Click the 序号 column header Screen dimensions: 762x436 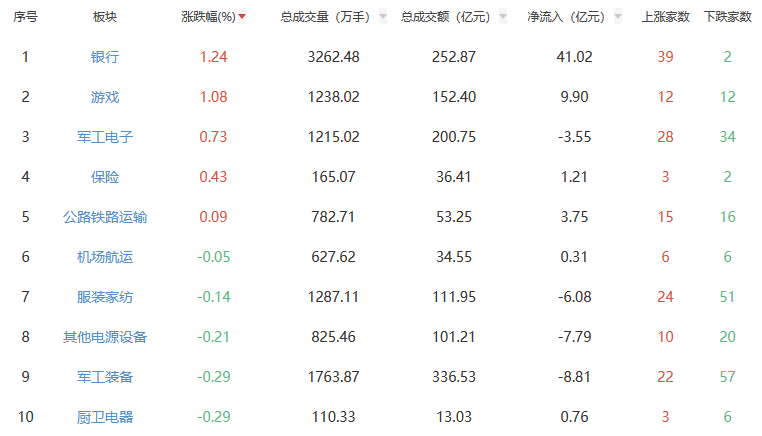[25, 17]
